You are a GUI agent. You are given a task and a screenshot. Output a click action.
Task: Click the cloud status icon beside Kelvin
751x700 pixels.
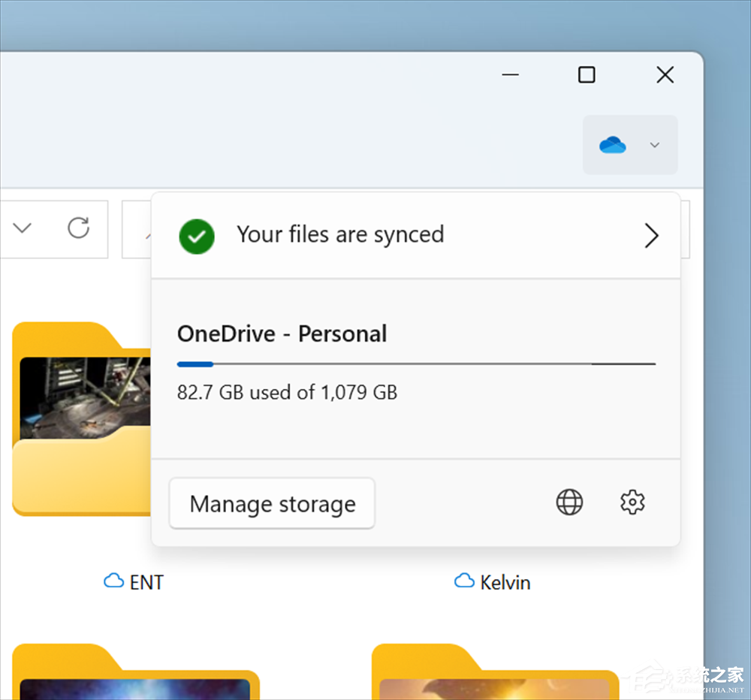[464, 581]
